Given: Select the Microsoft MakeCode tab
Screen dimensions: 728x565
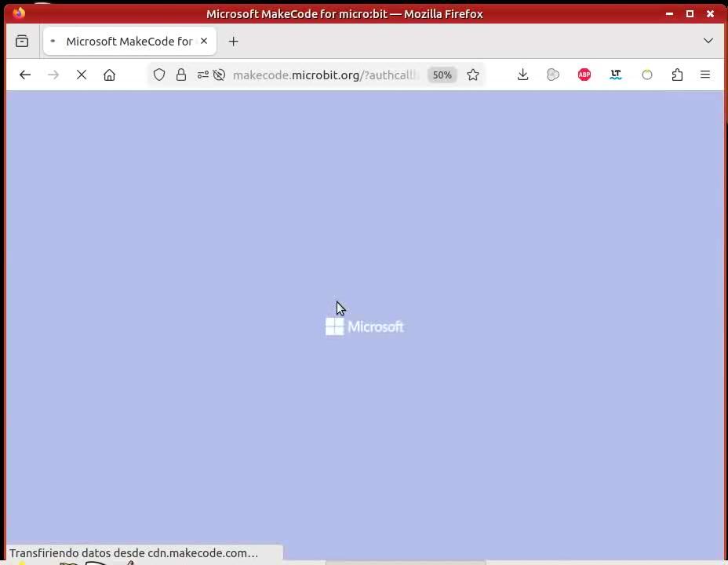Looking at the screenshot, I should click(x=129, y=41).
